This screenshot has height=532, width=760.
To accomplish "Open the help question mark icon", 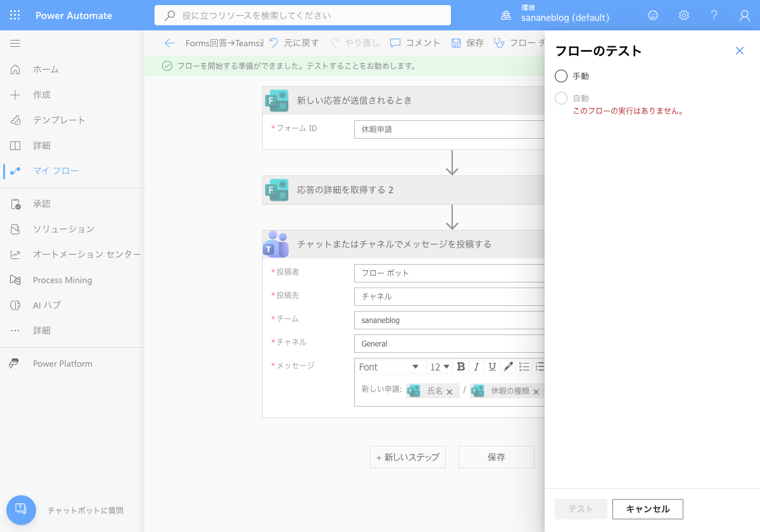I will click(x=714, y=15).
